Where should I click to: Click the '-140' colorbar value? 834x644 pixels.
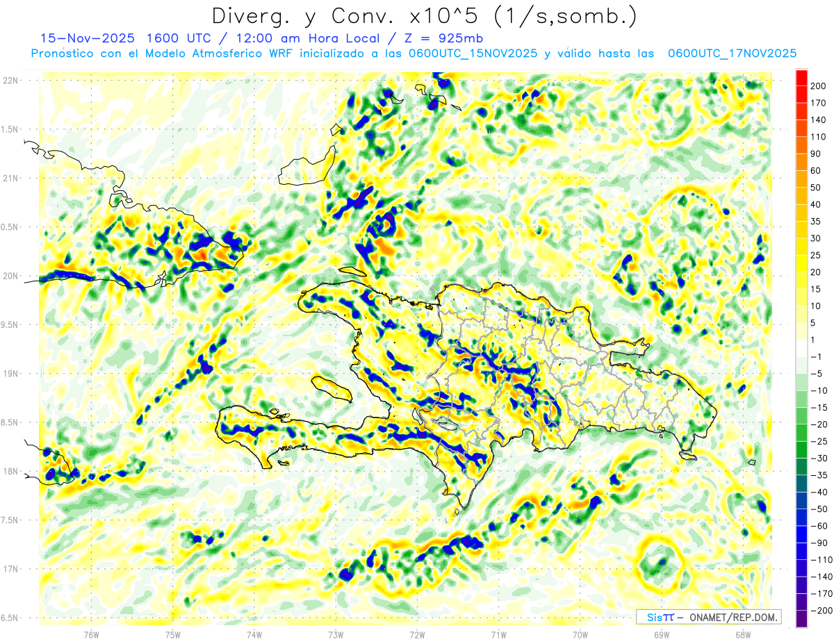pos(820,577)
